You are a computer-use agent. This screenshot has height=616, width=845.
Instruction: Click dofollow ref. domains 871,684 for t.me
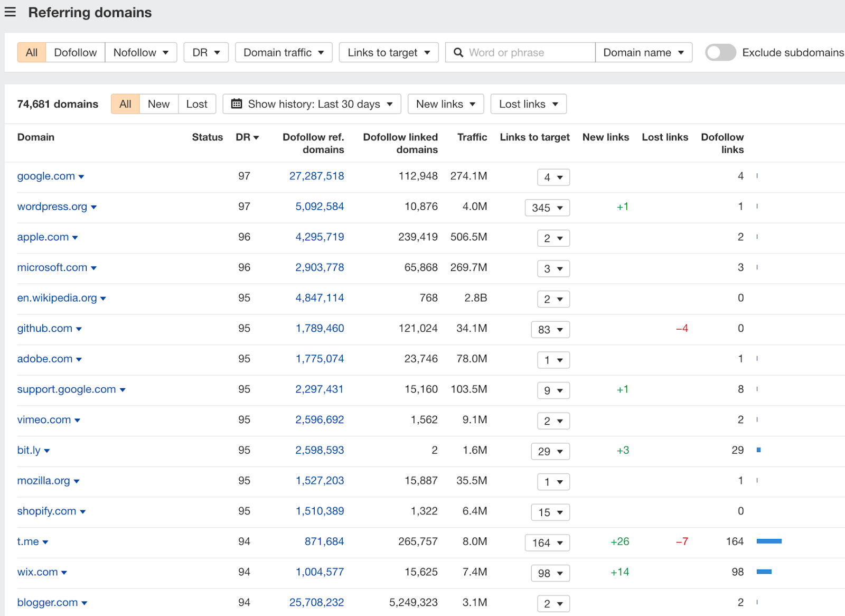(x=324, y=542)
